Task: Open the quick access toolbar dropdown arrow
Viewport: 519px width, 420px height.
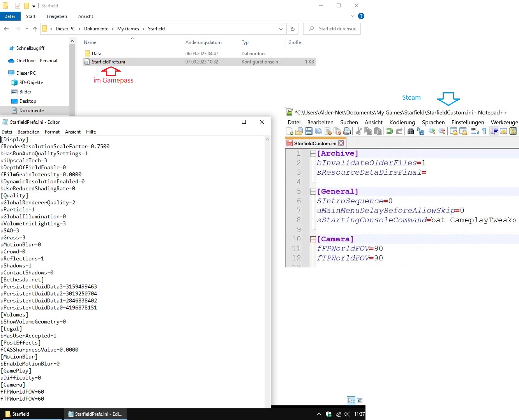Action: [x=34, y=6]
